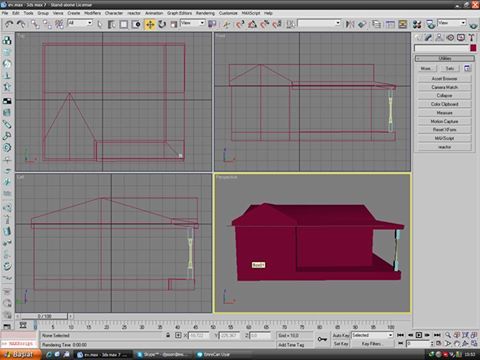The height and width of the screenshot is (360, 480).
Task: Switch to Modify command panel tab
Action: pos(429,37)
